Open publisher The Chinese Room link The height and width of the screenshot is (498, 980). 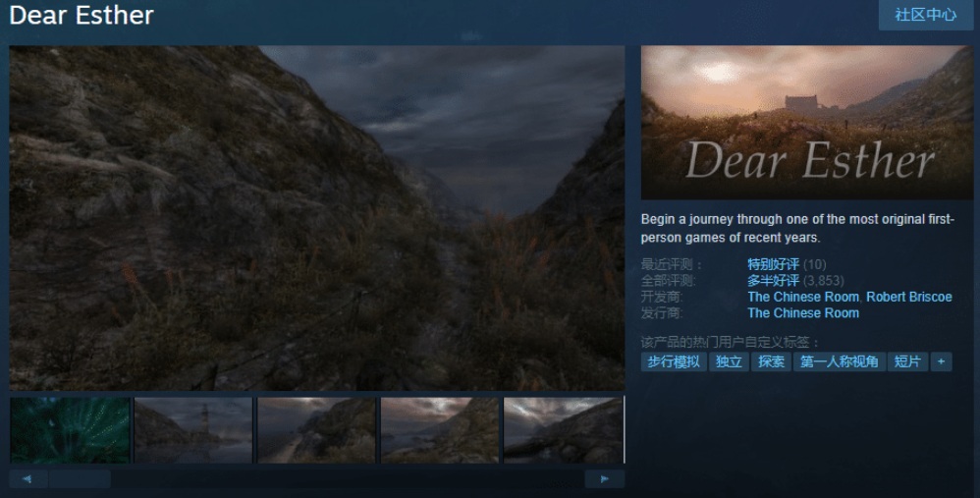803,313
